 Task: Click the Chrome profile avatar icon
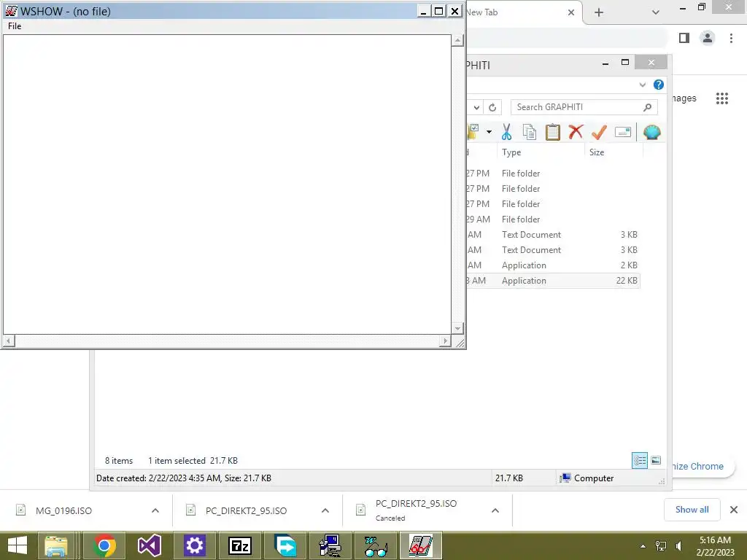708,38
